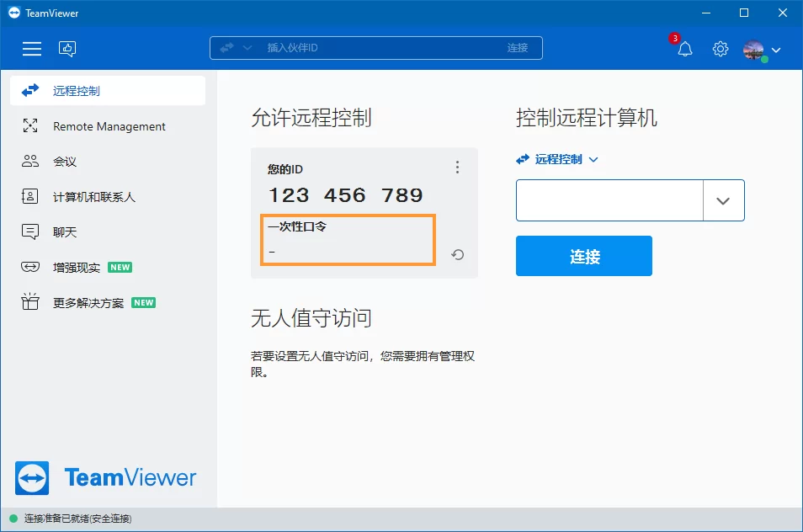Click the 增强现实 augmented reality icon

[29, 267]
